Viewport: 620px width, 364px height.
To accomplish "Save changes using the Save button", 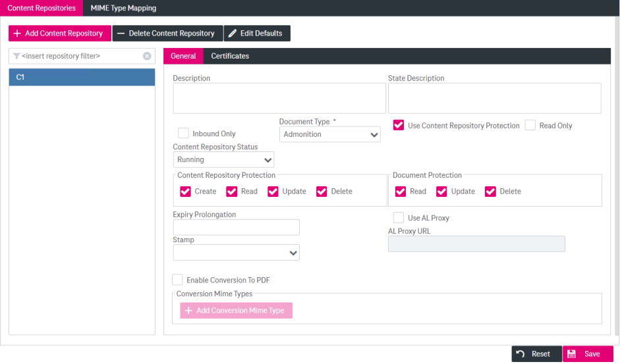I will pyautogui.click(x=588, y=354).
